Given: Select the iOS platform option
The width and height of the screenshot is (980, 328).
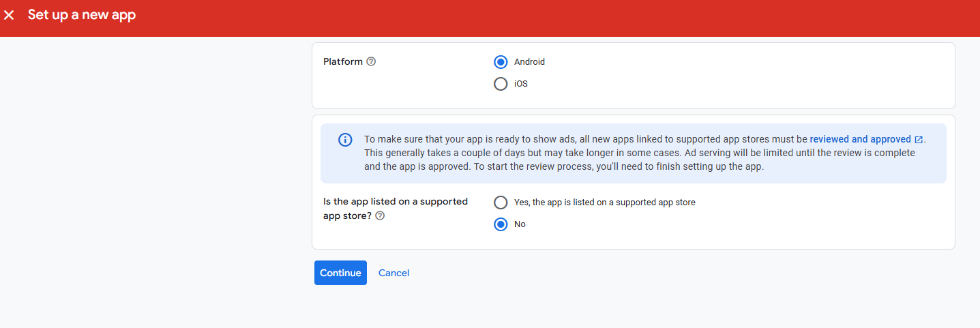Looking at the screenshot, I should coord(501,84).
